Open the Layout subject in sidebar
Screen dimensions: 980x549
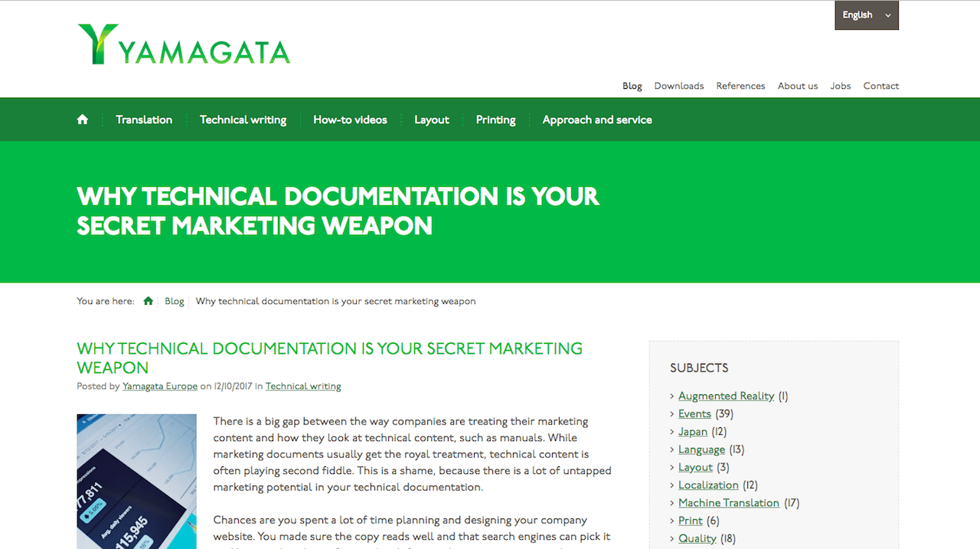tap(695, 467)
